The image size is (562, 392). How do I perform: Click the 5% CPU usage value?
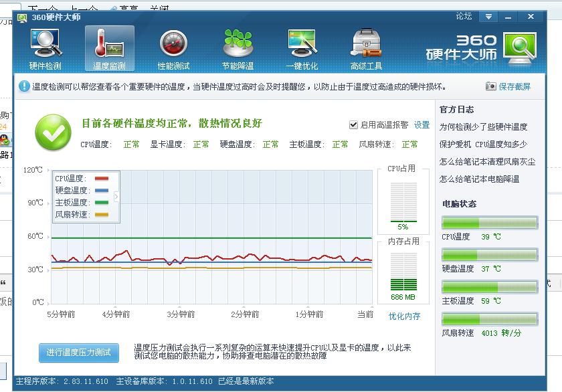[x=403, y=227]
